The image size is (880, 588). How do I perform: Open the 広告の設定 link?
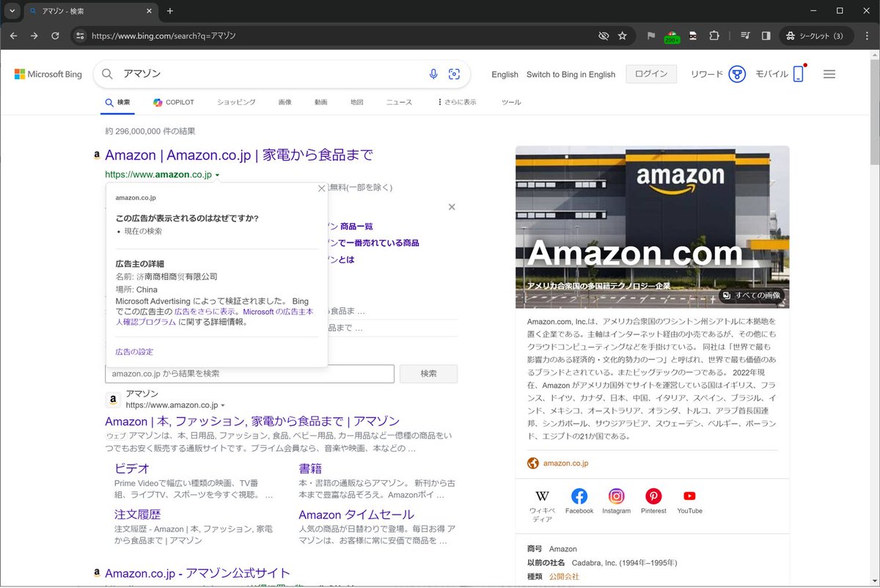point(133,351)
